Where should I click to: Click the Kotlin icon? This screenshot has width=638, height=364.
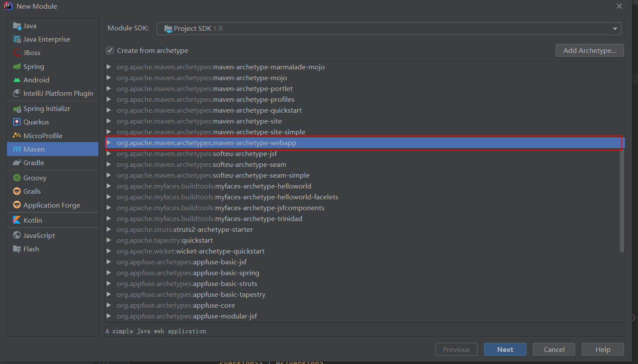(x=17, y=220)
